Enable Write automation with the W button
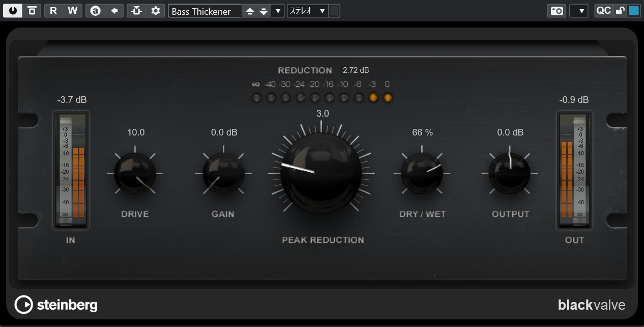The height and width of the screenshot is (327, 644). point(73,11)
